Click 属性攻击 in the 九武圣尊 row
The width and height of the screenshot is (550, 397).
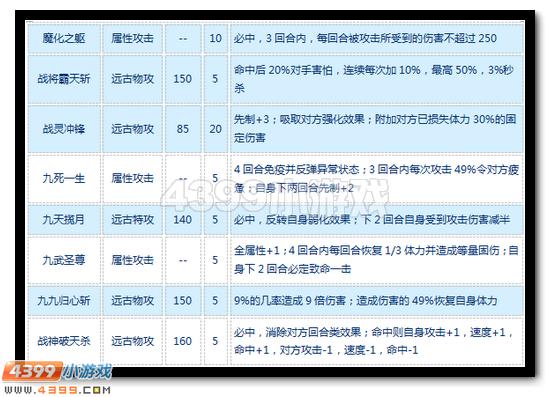coord(133,260)
